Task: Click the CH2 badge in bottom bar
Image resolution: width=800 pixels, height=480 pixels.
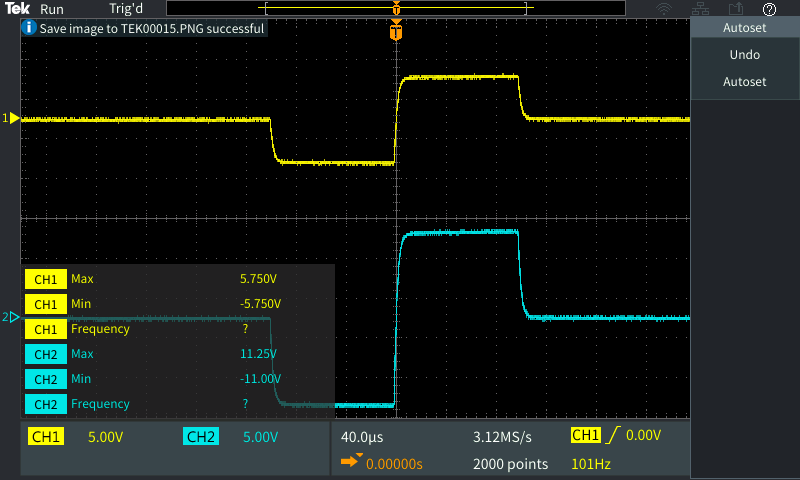Action: tap(201, 437)
